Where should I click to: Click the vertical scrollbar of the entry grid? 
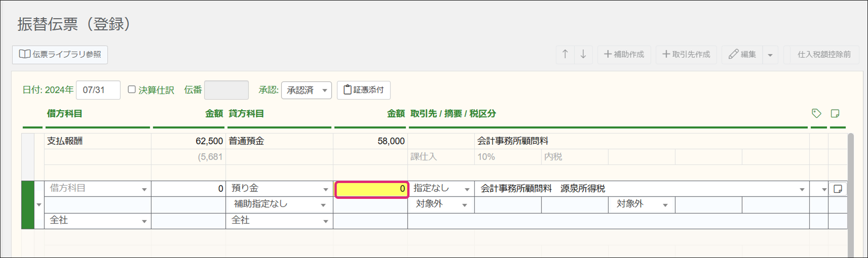[850, 196]
